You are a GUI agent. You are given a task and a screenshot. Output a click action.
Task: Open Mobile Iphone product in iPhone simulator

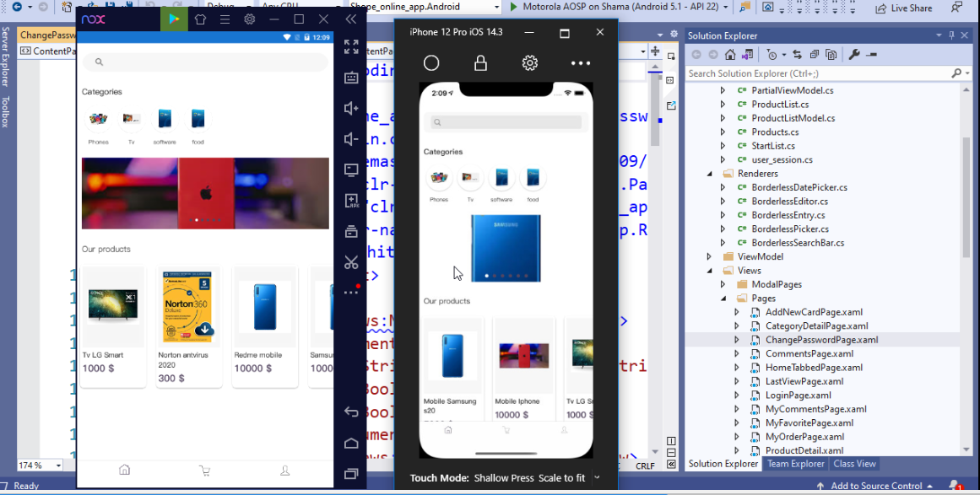pos(523,369)
